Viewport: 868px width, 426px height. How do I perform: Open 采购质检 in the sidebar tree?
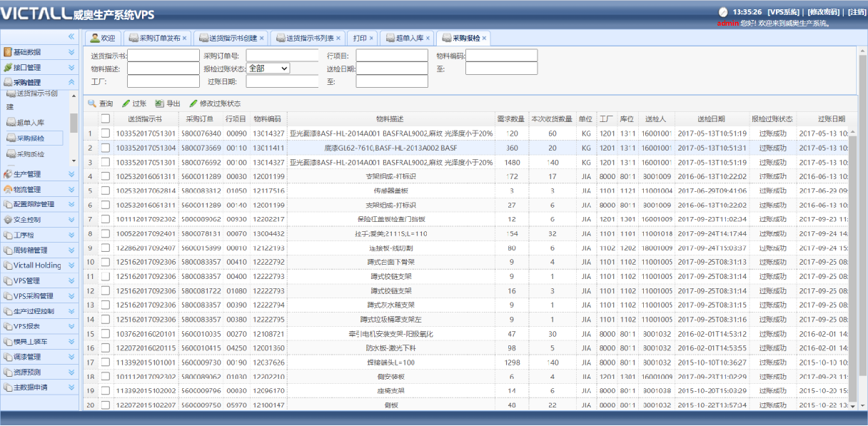coord(31,154)
